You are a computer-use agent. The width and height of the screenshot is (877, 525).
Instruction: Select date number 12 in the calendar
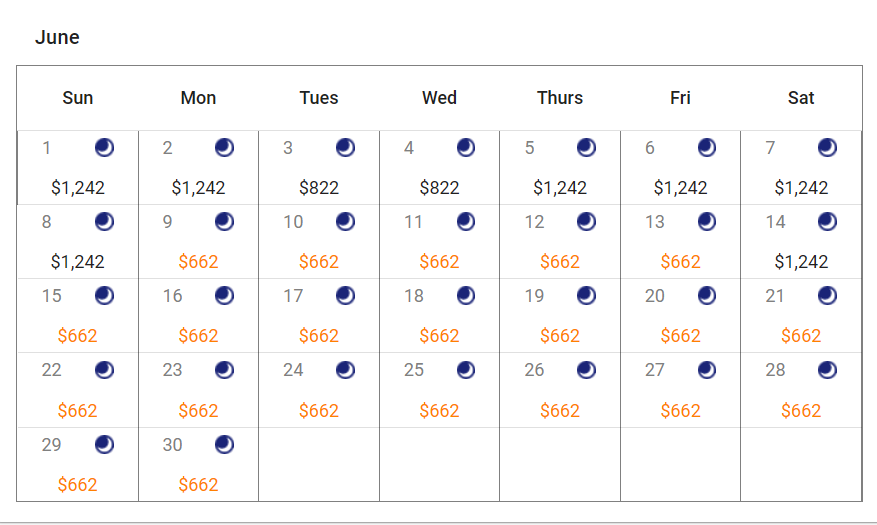click(x=534, y=222)
